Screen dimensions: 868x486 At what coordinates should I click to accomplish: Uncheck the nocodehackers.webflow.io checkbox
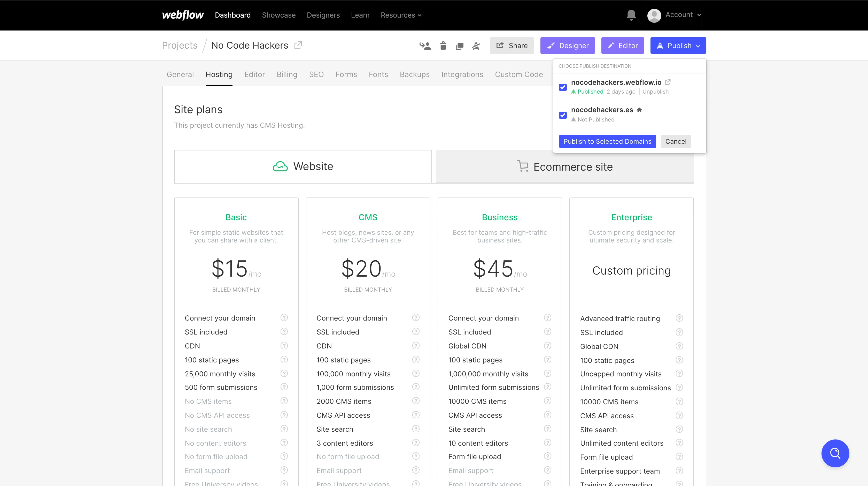563,87
